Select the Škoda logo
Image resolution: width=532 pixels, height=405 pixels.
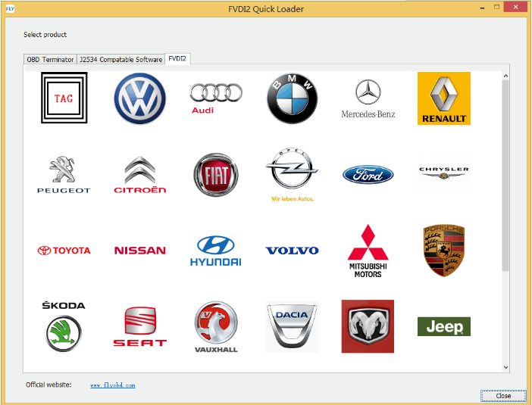(64, 326)
